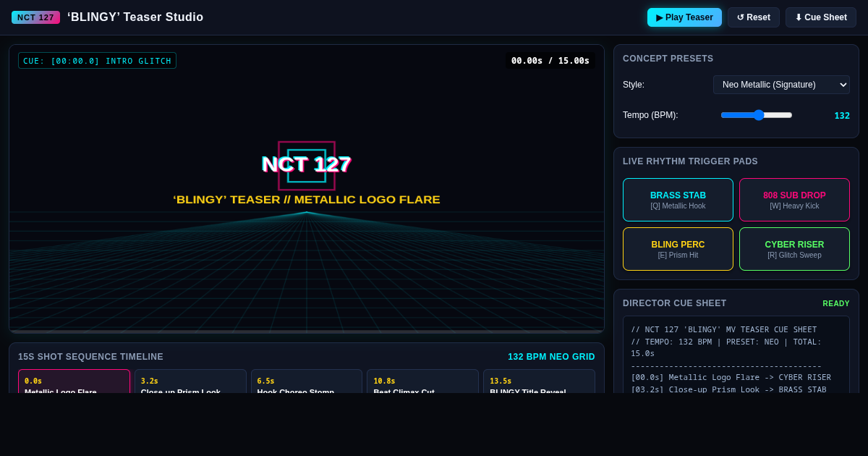
Task: Play the teaser preview
Action: [x=684, y=17]
